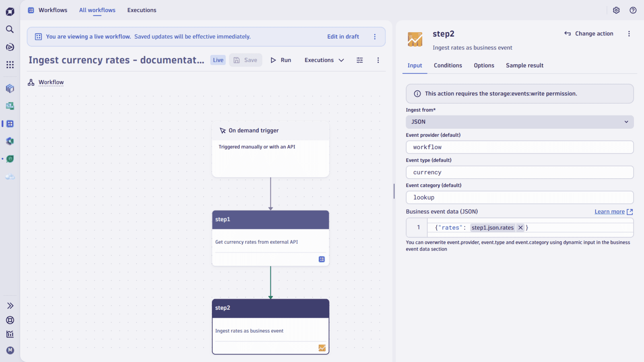Expand the sidebar with the double-chevron icon
This screenshot has height=362, width=644.
tap(10, 305)
